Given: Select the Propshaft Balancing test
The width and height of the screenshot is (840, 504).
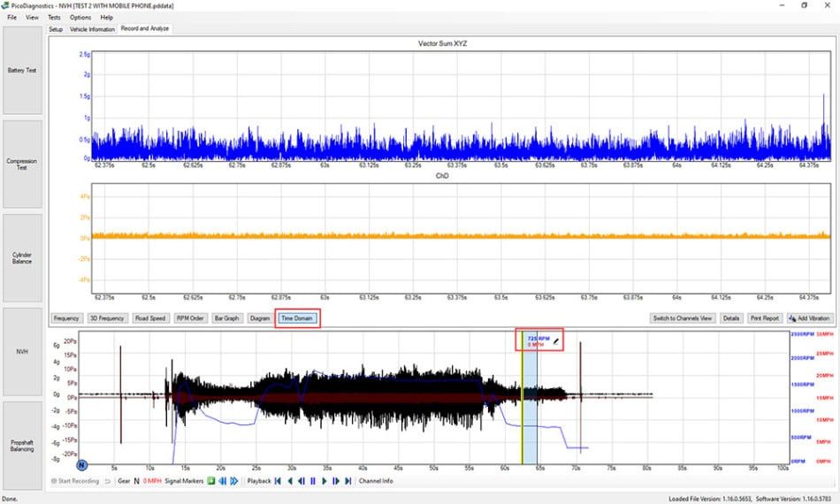Looking at the screenshot, I should click(22, 446).
